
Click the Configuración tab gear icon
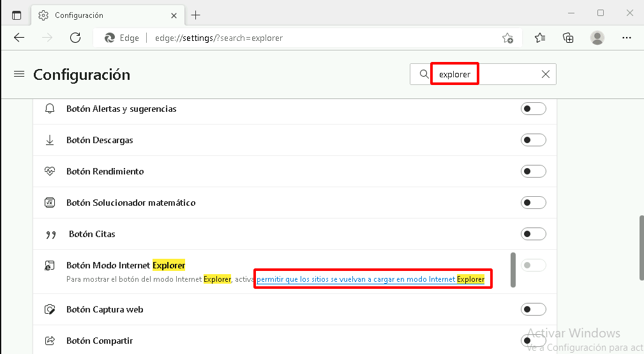[43, 15]
